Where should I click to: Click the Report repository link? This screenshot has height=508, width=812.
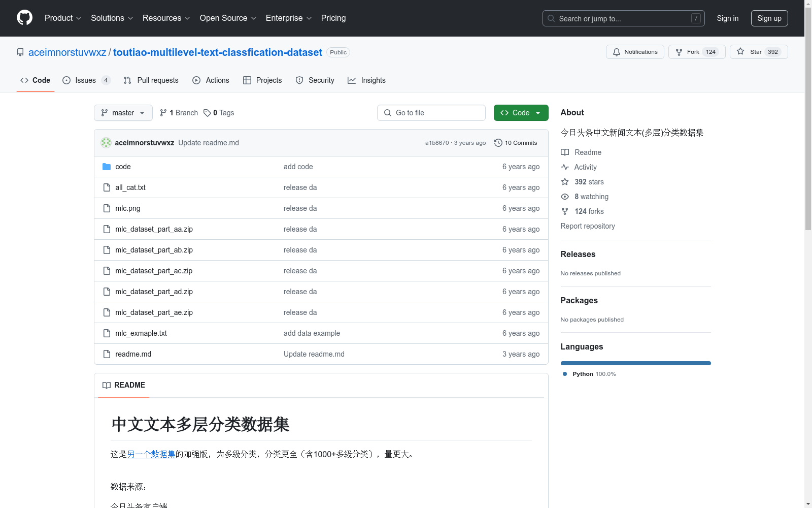[588, 226]
